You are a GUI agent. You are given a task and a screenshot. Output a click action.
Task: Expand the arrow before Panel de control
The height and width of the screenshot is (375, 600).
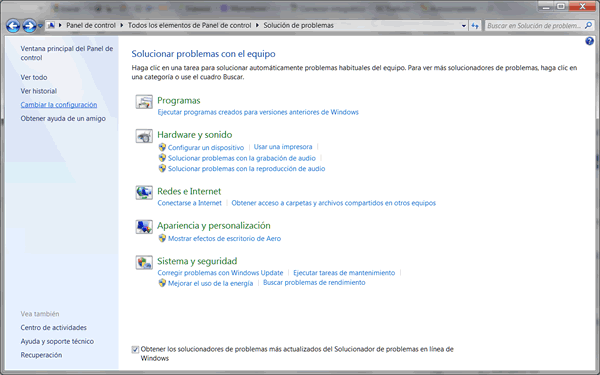(60, 25)
